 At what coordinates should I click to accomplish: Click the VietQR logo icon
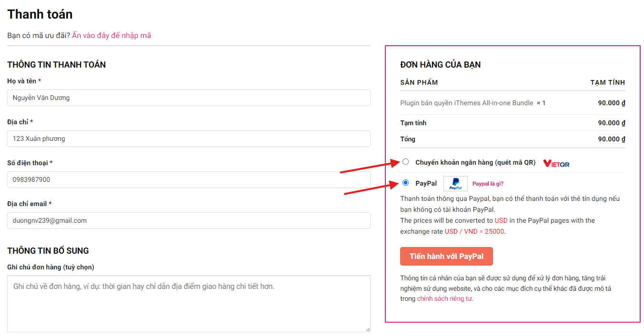point(556,163)
